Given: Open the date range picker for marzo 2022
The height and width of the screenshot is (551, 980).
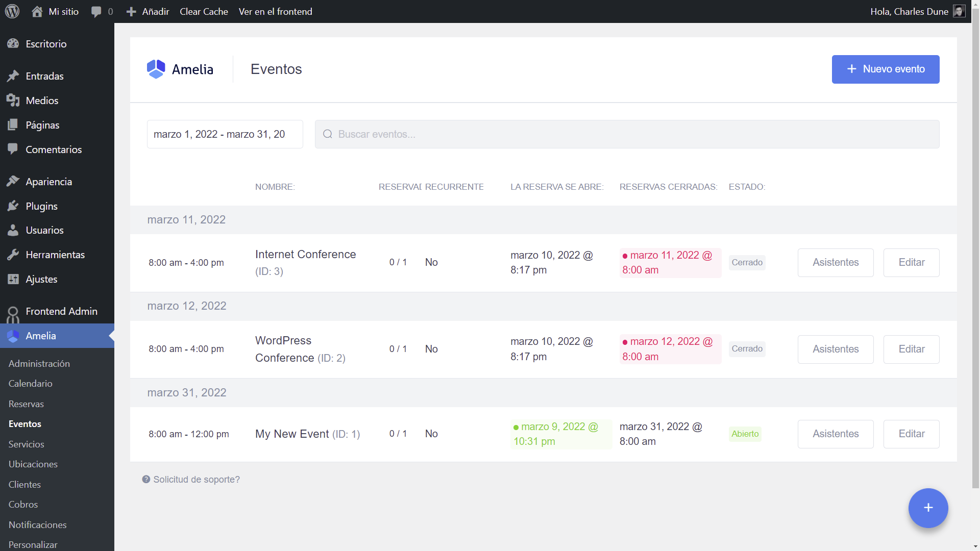Looking at the screenshot, I should [x=225, y=134].
